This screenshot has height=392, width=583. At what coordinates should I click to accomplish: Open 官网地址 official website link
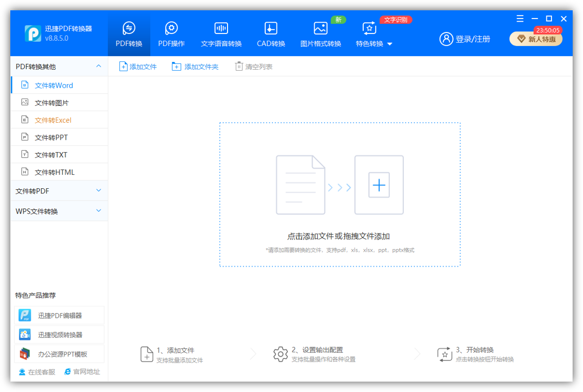82,371
